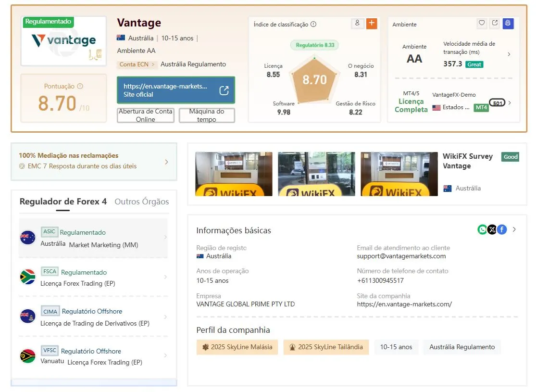Expand the share icons chevron in Informações básicas
536x392 pixels.
(514, 229)
